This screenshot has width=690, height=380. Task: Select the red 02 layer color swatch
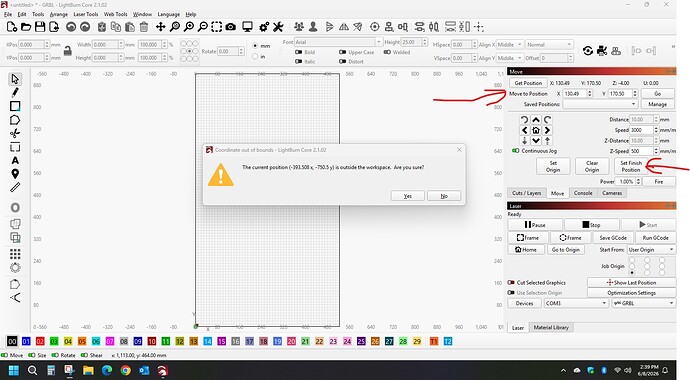point(40,341)
